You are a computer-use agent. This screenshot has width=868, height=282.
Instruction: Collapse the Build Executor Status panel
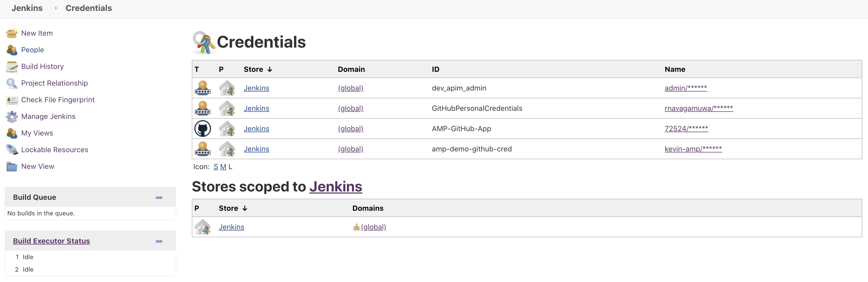pyautogui.click(x=159, y=241)
